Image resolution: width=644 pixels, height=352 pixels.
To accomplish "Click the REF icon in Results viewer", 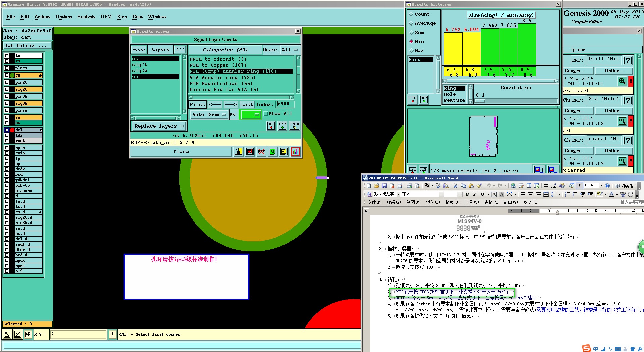I will (x=283, y=126).
